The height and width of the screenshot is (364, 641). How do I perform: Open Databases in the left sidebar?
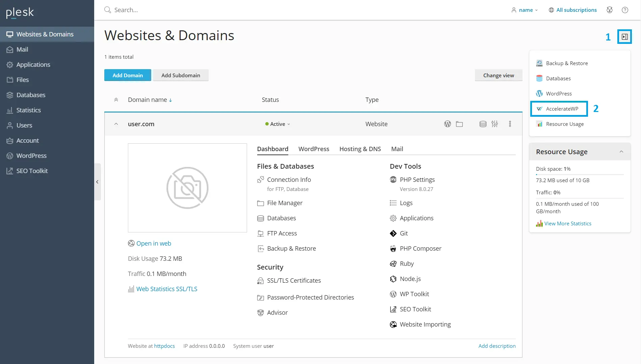pos(47,95)
